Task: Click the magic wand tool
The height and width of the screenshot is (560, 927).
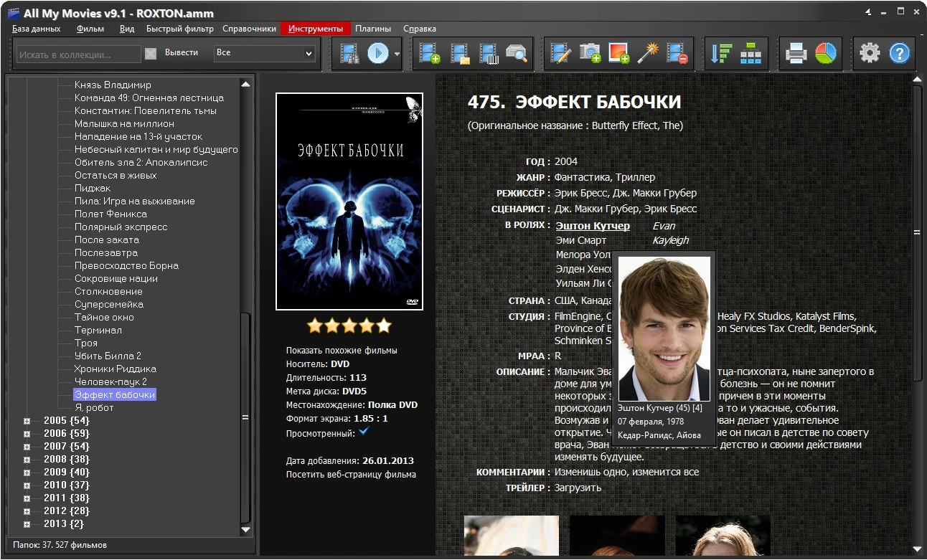Action: tap(648, 54)
